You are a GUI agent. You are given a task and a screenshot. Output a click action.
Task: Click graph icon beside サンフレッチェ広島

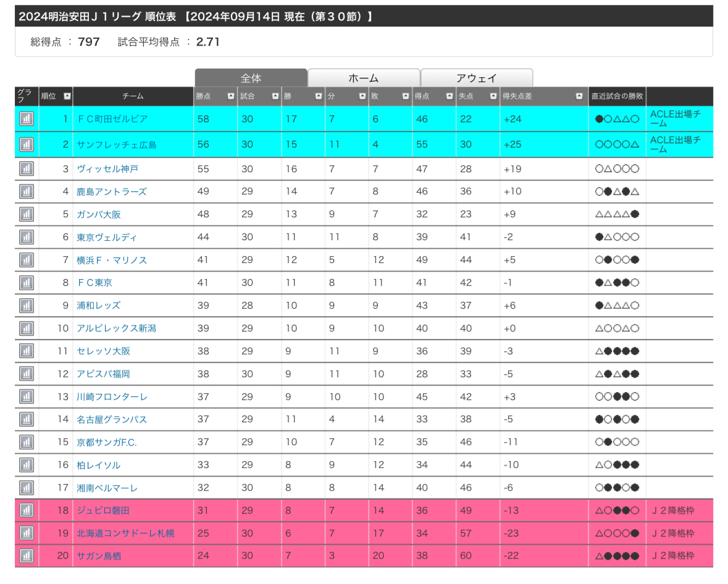click(26, 144)
